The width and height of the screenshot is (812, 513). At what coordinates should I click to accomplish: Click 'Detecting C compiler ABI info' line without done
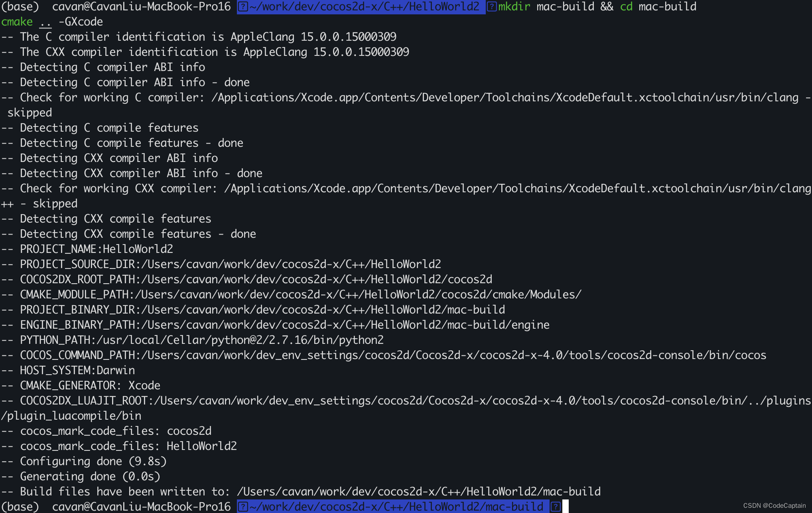pos(103,67)
